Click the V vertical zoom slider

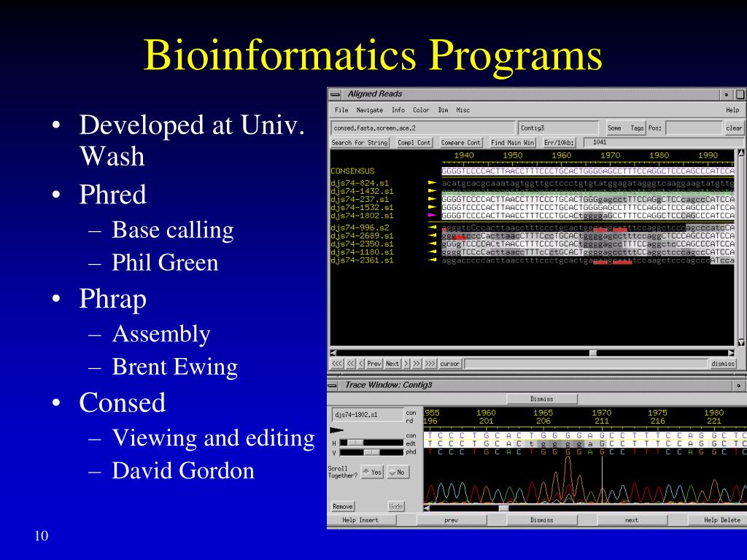(371, 452)
